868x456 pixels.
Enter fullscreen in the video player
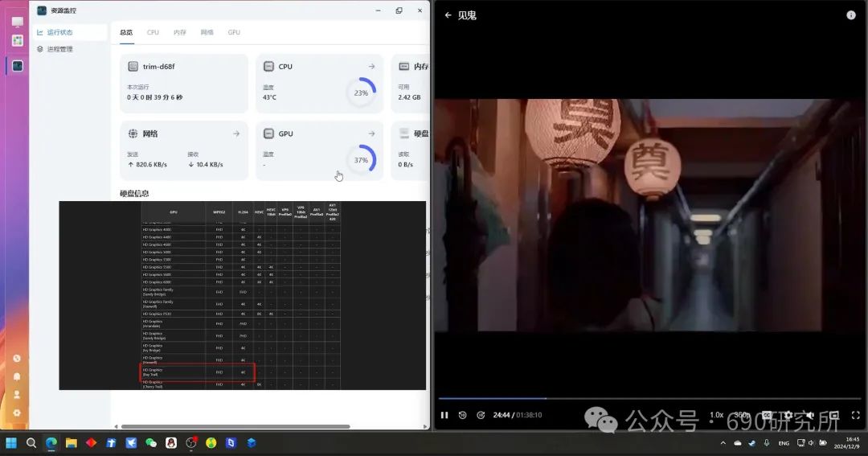855,415
